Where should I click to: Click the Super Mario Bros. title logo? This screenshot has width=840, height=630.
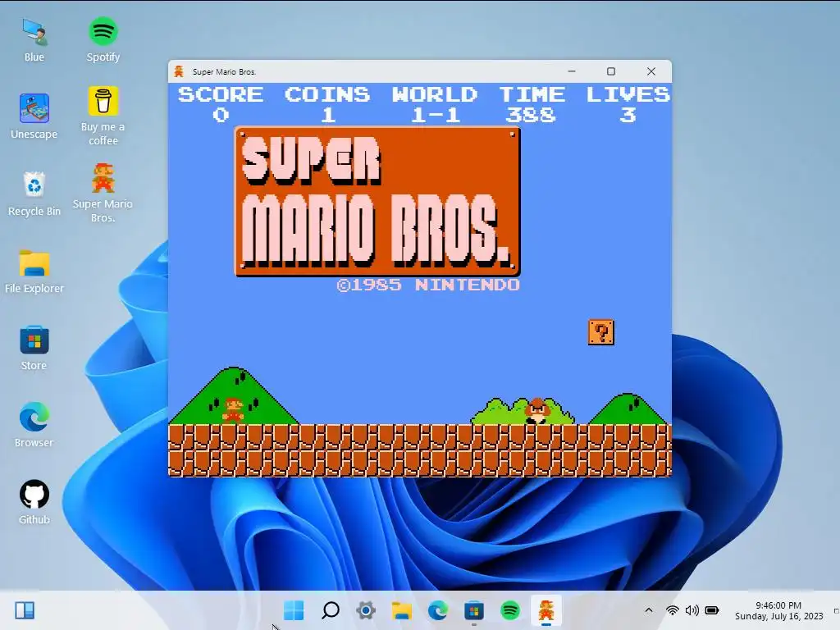point(377,202)
